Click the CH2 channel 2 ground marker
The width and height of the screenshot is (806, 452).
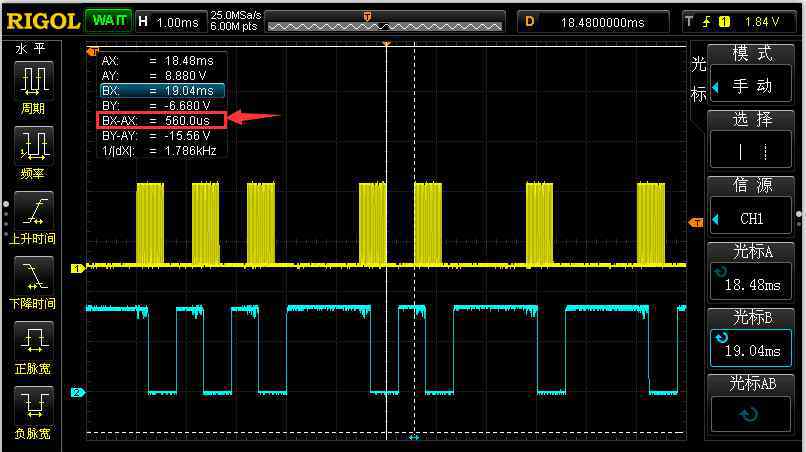(77, 392)
